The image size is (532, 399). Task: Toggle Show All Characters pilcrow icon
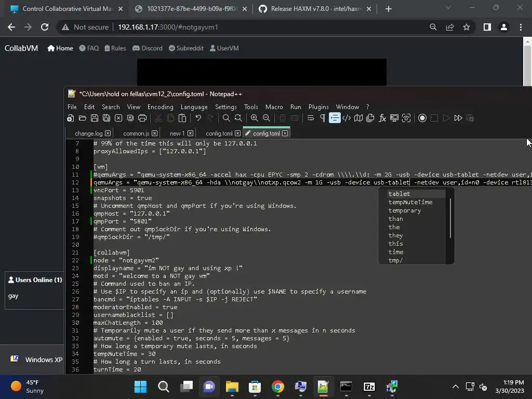tap(322, 118)
